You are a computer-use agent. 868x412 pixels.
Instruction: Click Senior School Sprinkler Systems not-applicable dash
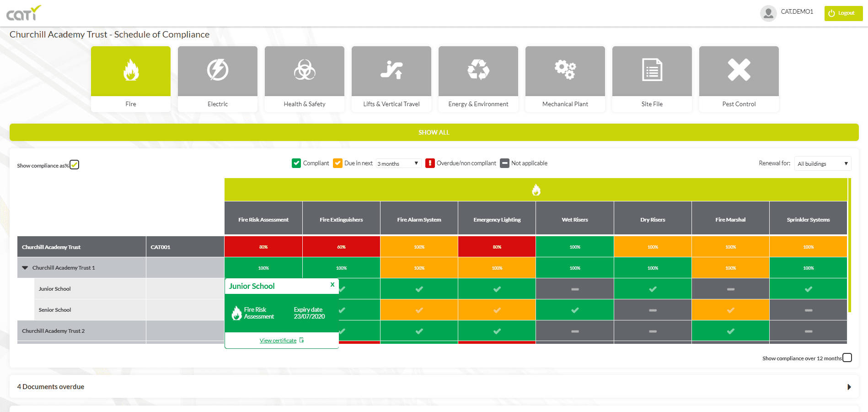[x=809, y=310]
